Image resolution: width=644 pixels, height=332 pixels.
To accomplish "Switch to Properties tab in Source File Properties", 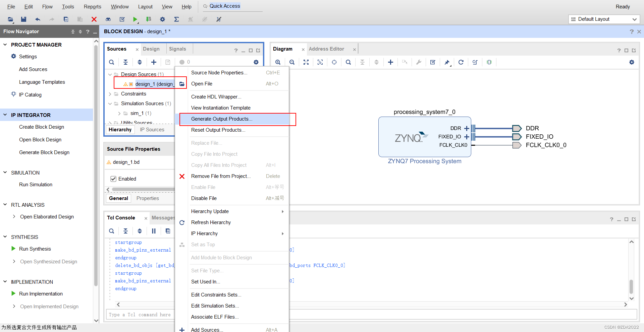I will [x=148, y=198].
